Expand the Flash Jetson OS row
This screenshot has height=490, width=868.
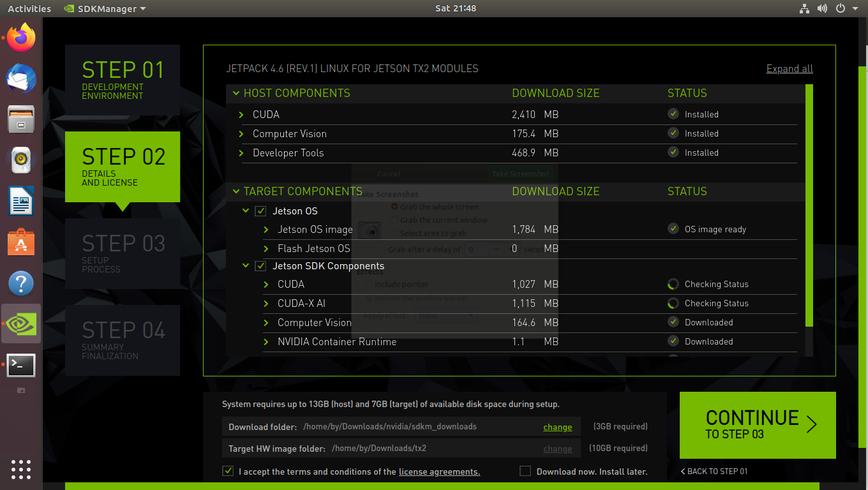tap(267, 249)
